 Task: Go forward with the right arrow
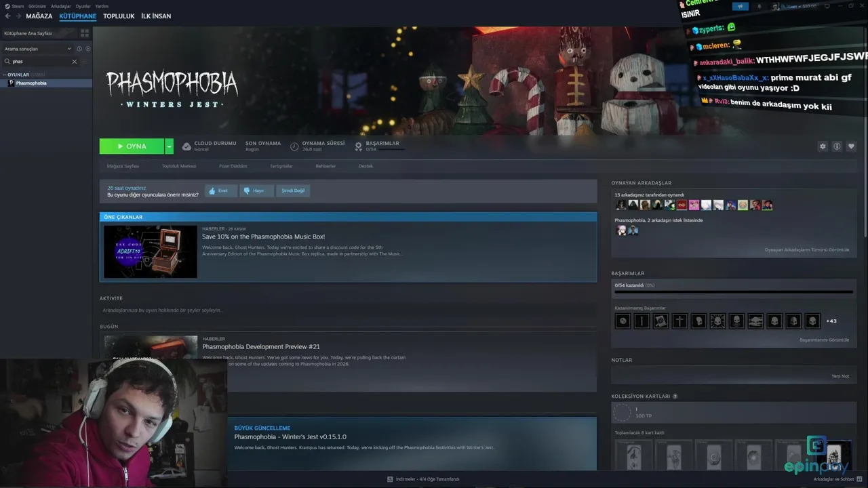(18, 16)
